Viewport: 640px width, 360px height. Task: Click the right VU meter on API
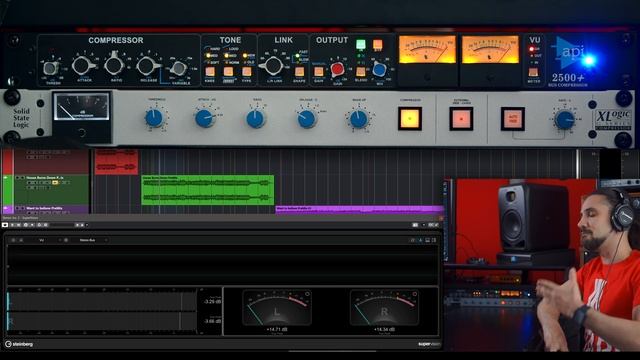(x=490, y=49)
